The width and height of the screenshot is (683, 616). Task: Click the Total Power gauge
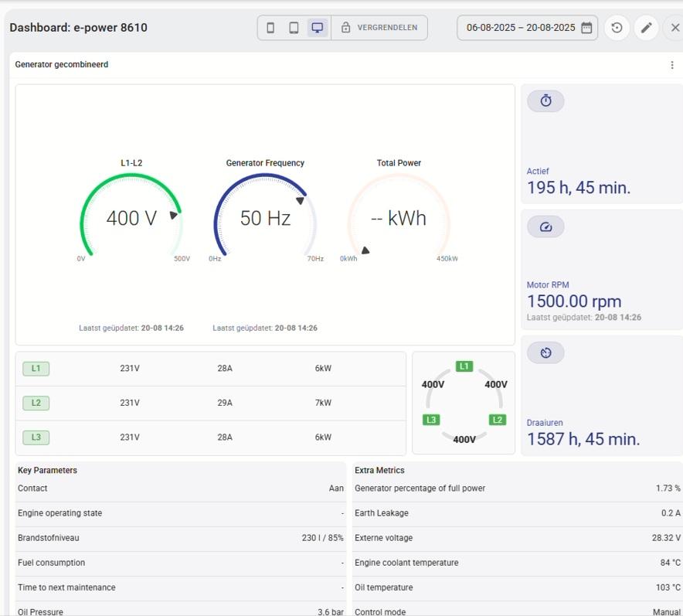pyautogui.click(x=399, y=218)
